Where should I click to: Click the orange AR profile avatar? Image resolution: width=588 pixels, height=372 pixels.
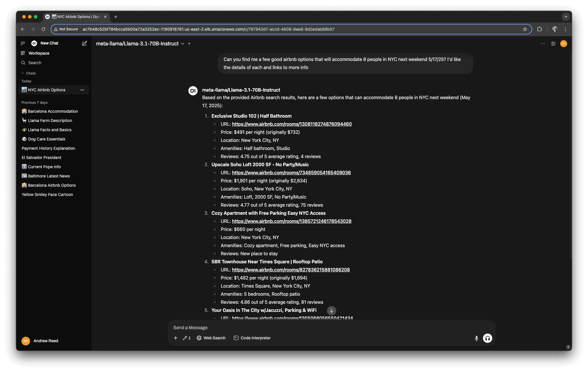564,44
